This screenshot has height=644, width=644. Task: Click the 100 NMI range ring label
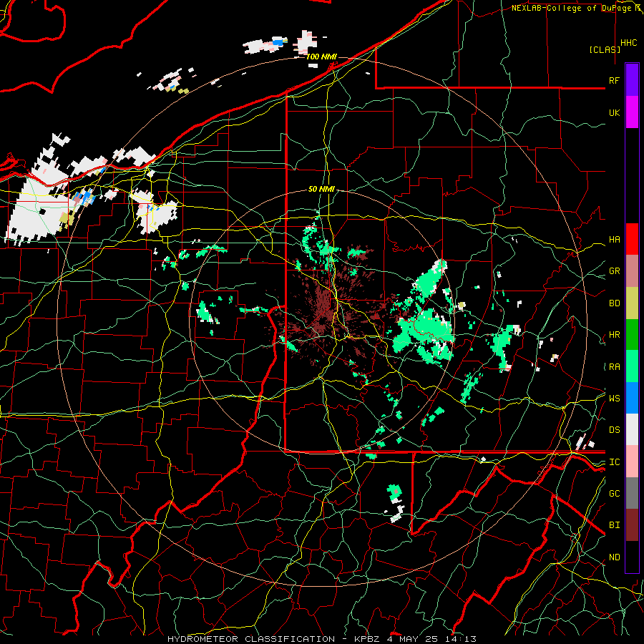[321, 57]
